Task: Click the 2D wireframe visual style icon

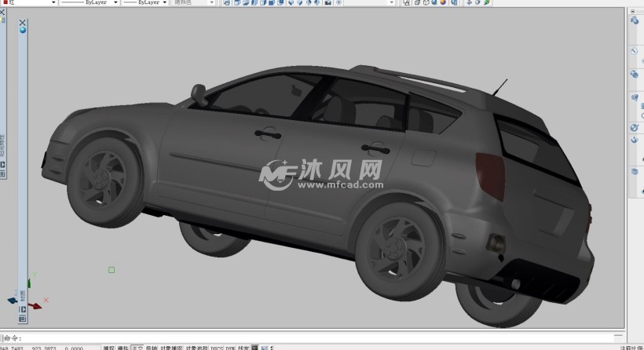Action: 406,2
